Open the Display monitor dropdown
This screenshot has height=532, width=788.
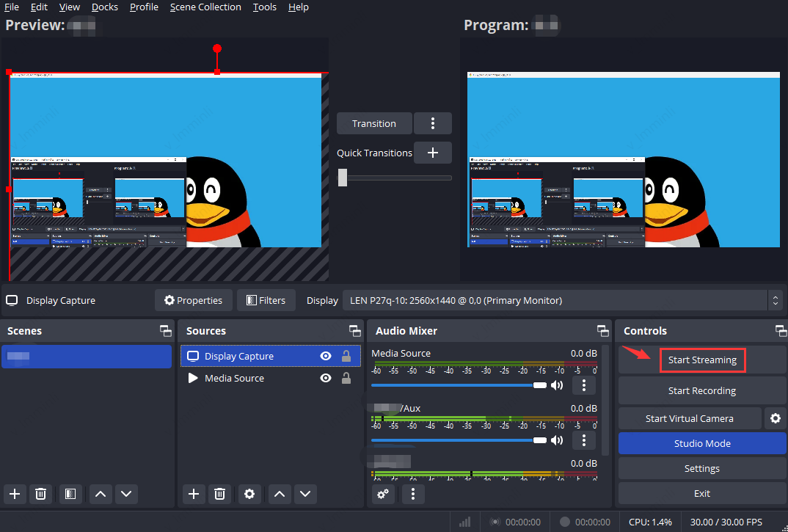pyautogui.click(x=562, y=300)
